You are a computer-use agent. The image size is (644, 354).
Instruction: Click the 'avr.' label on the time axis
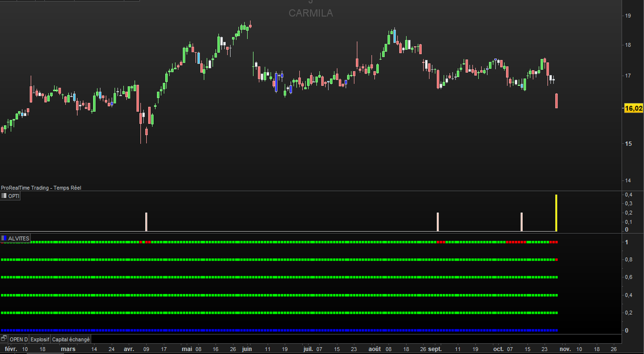pos(129,349)
